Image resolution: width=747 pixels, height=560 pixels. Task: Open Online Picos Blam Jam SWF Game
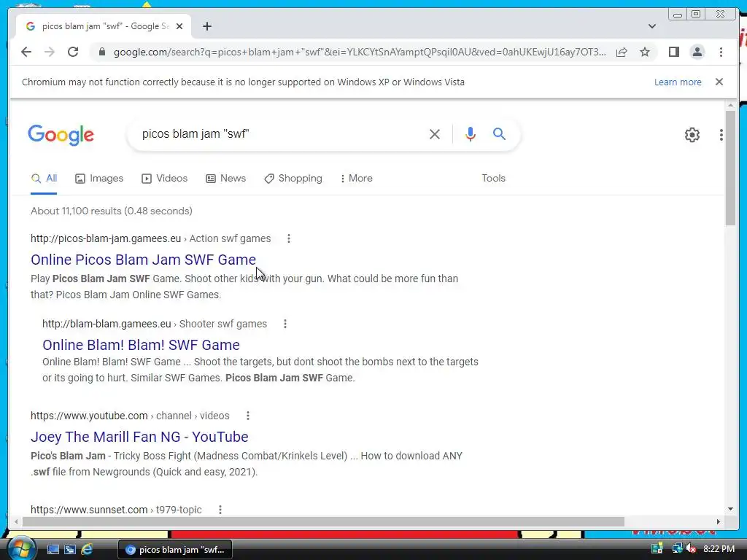[143, 260]
